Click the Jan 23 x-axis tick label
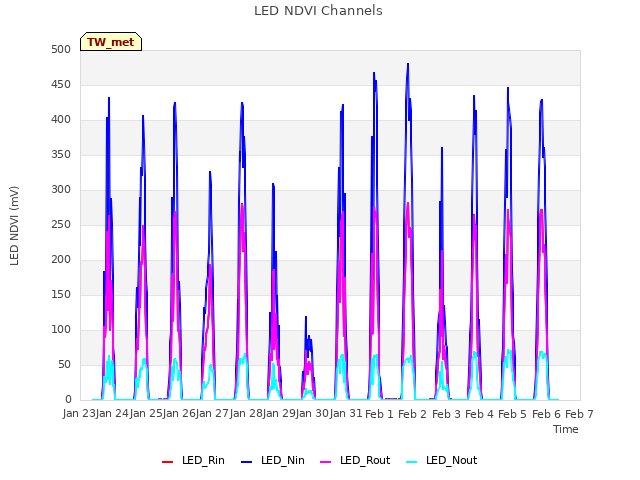 pyautogui.click(x=79, y=414)
